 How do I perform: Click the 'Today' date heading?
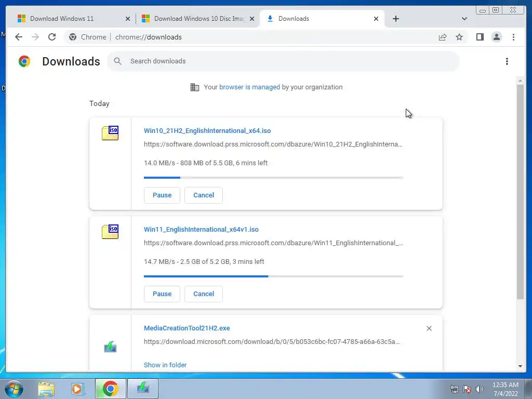(x=99, y=103)
